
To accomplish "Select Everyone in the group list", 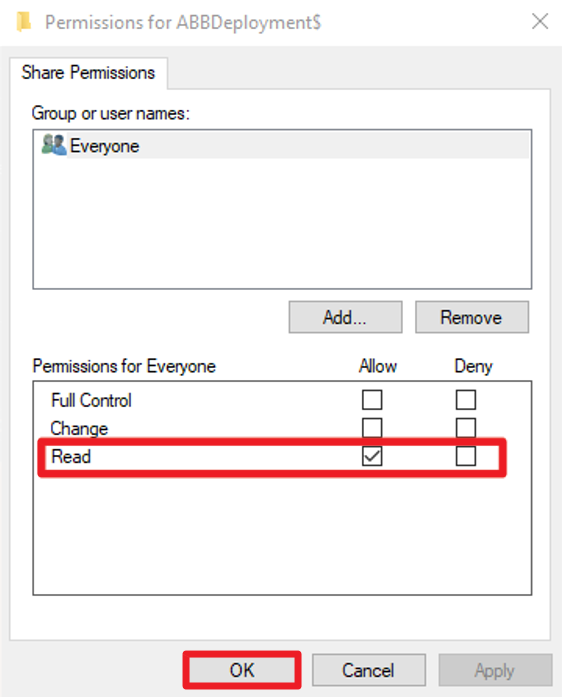I will point(285,145).
